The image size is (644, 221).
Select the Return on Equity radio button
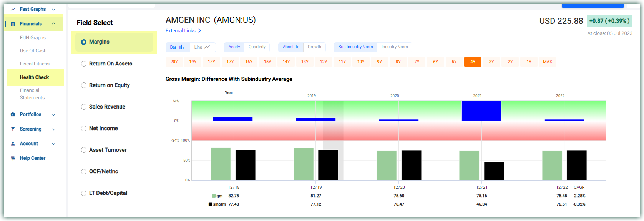click(x=84, y=85)
